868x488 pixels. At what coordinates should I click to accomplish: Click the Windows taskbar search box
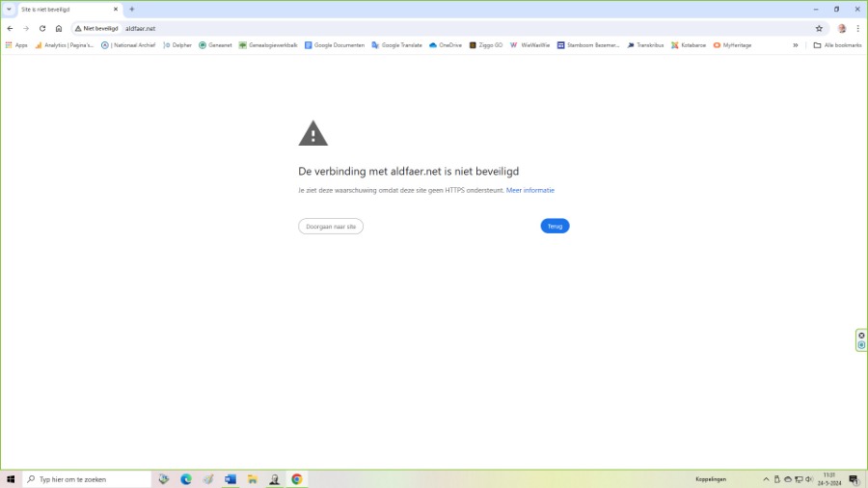click(87, 479)
